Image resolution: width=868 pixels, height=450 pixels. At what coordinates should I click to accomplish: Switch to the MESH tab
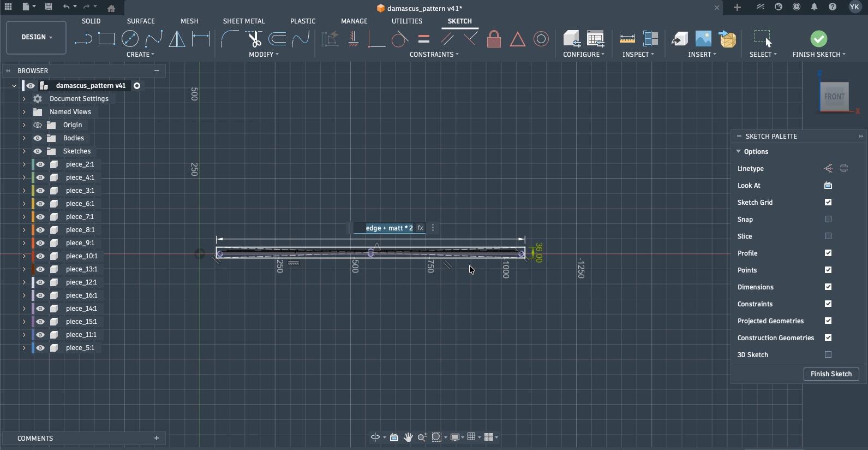(189, 21)
